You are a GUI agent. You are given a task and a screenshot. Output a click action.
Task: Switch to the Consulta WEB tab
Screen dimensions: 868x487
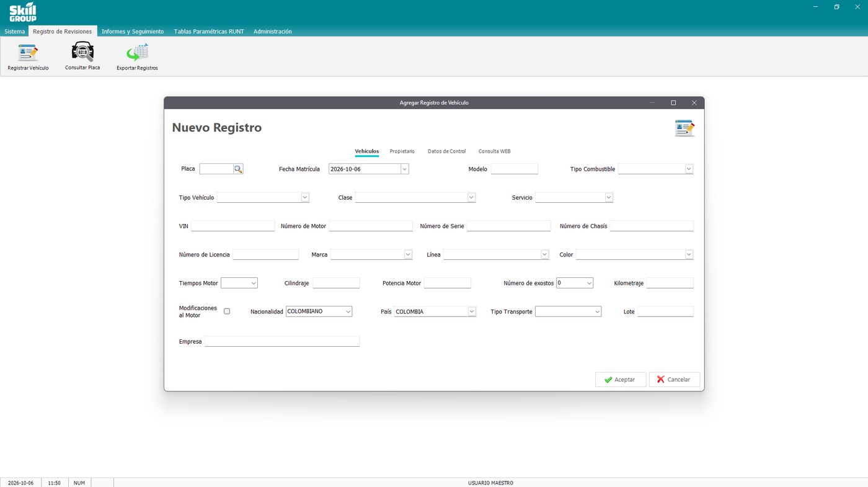pos(494,151)
